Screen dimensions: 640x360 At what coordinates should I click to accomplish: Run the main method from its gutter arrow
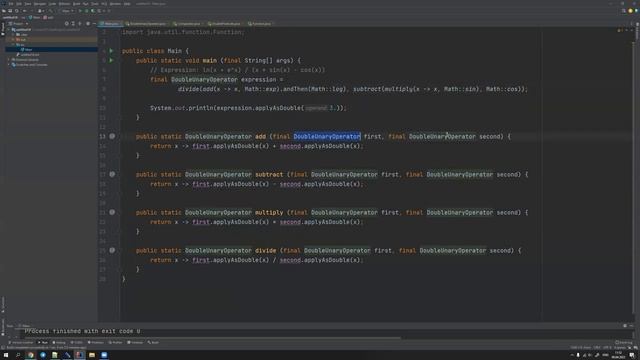[111, 60]
